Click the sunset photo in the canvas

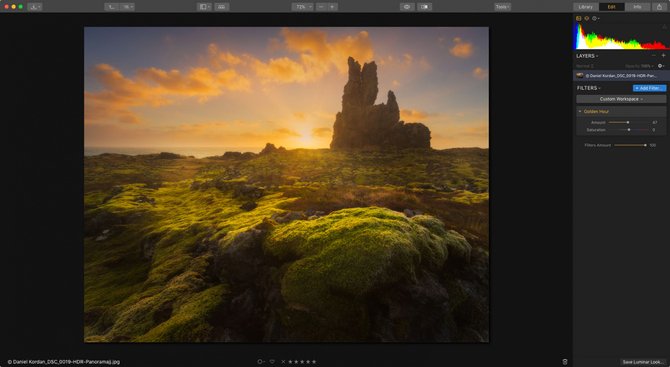point(286,185)
